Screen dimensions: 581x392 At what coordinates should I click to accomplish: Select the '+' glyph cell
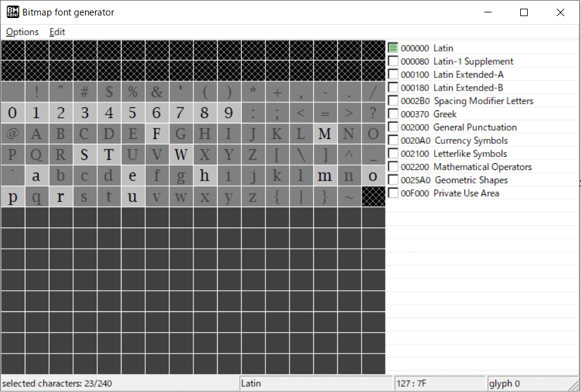click(x=277, y=92)
